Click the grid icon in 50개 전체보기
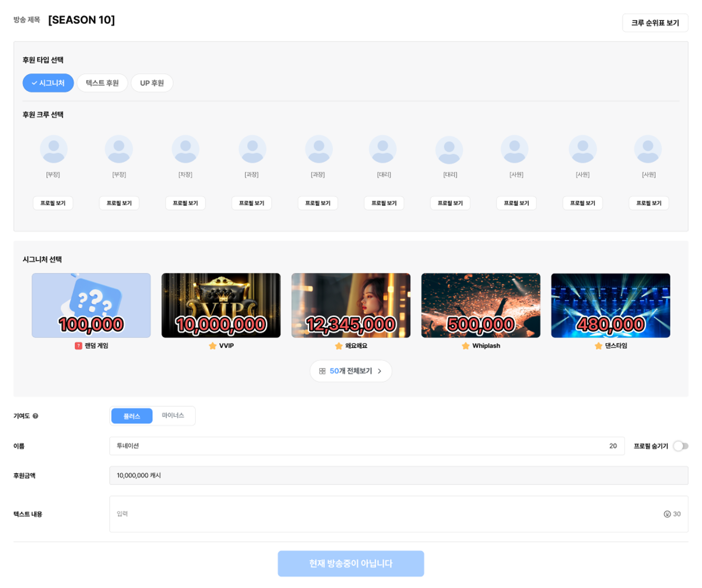The image size is (702, 588). click(x=322, y=371)
